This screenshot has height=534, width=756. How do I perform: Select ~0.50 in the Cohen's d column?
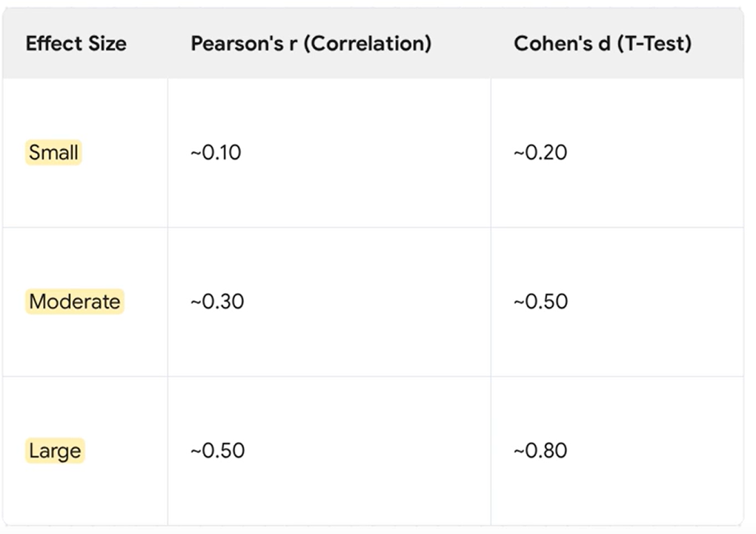point(541,302)
